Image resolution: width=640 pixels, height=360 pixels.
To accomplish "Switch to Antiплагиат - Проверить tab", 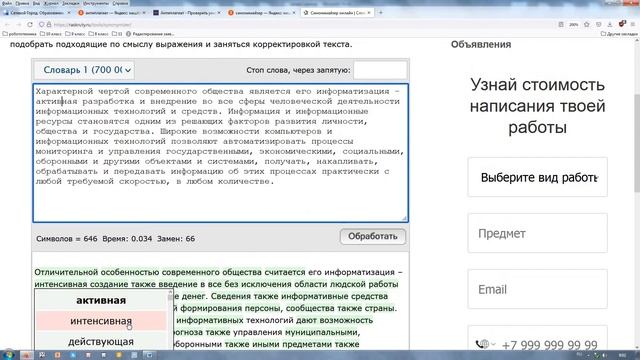I will pyautogui.click(x=186, y=13).
